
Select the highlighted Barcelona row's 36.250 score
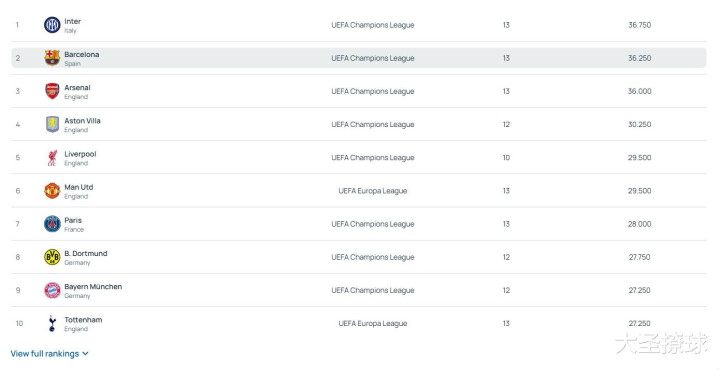pos(639,58)
